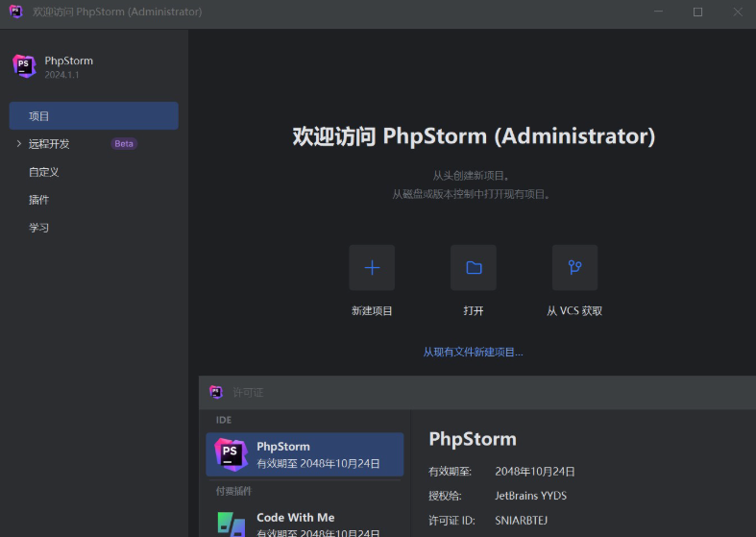Image resolution: width=756 pixels, height=537 pixels.
Task: Click the PS icon in the license IDE list
Action: pyautogui.click(x=231, y=454)
